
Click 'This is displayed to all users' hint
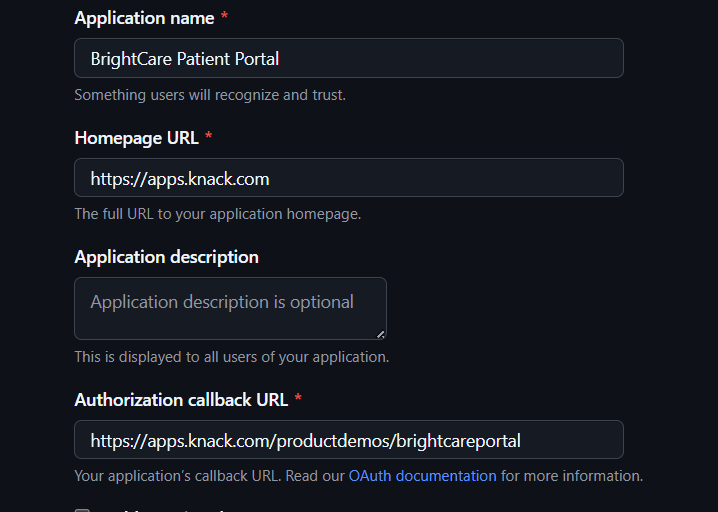point(232,357)
